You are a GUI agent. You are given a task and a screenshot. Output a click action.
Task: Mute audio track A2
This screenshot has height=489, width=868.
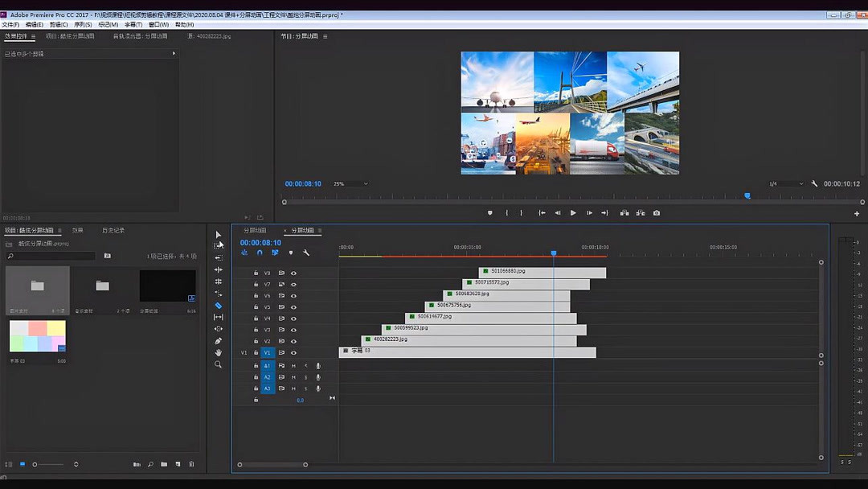click(x=293, y=377)
